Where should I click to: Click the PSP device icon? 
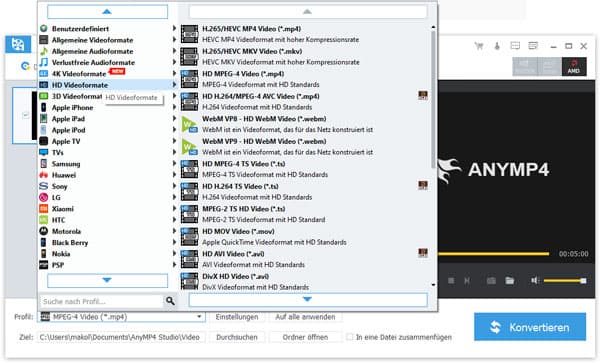(44, 265)
